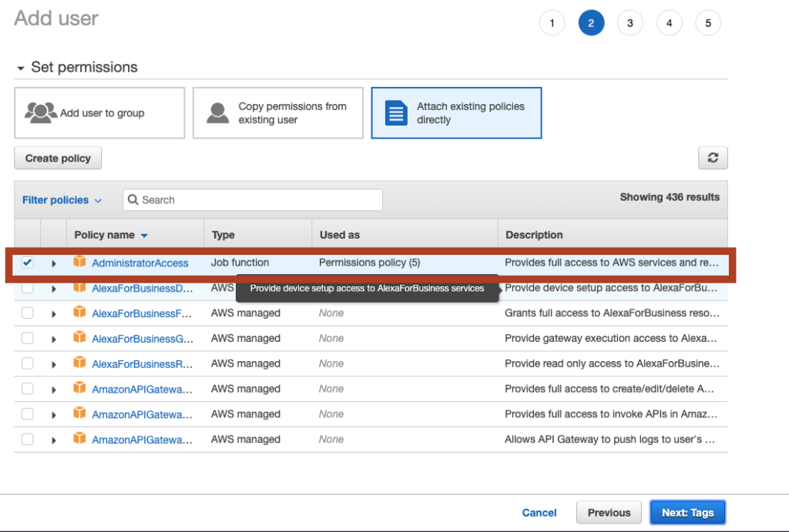Expand the 'push logs' policy row
This screenshot has height=532, width=789.
pos(54,440)
